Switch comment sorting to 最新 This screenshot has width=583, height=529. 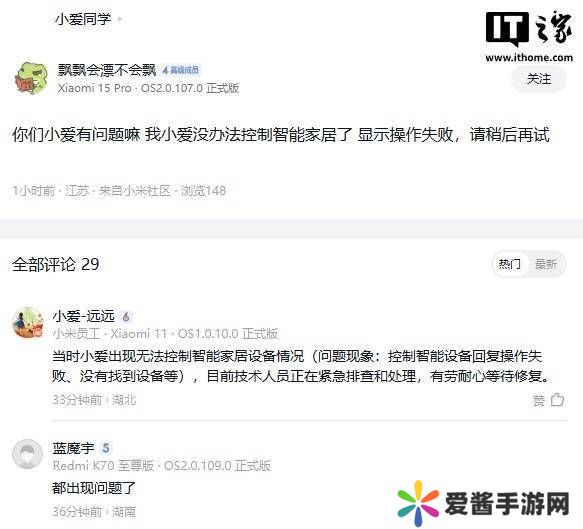[x=545, y=264]
